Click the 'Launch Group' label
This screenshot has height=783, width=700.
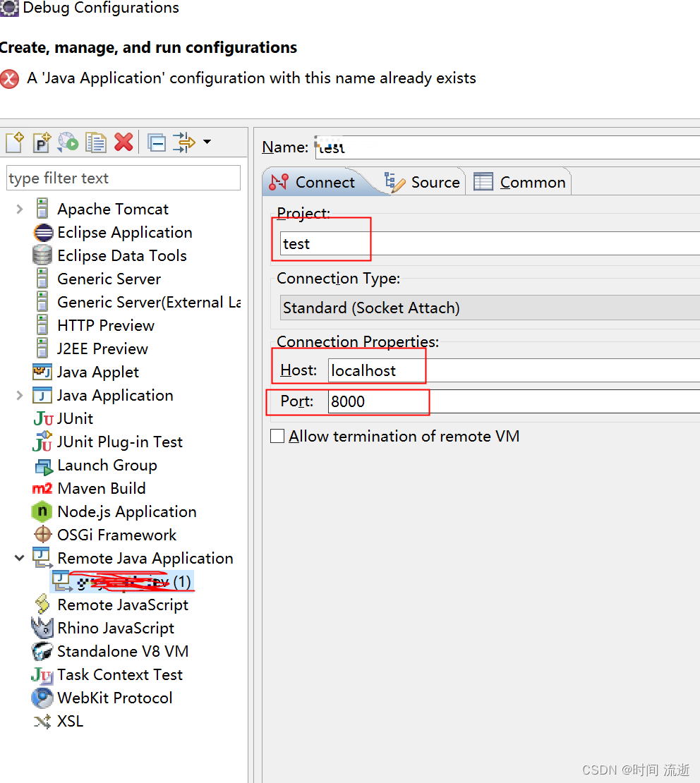[x=107, y=466]
